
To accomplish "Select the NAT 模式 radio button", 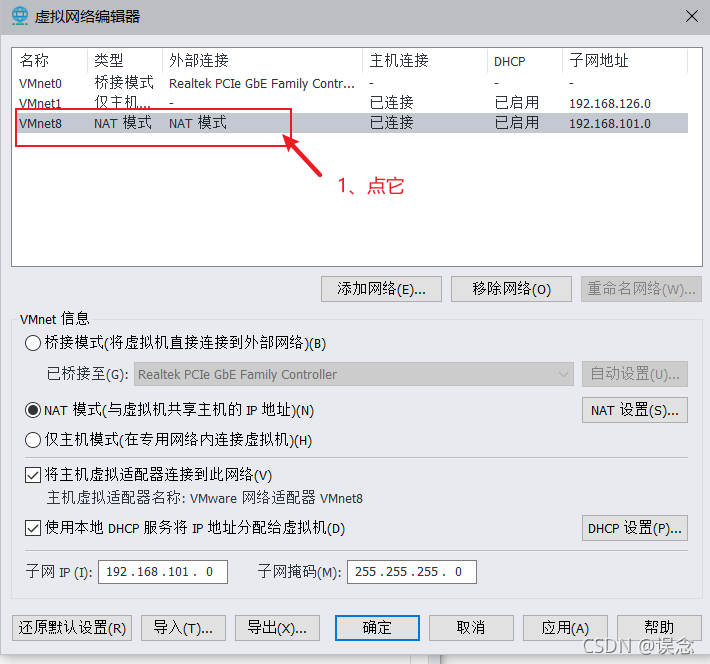I will 33,410.
